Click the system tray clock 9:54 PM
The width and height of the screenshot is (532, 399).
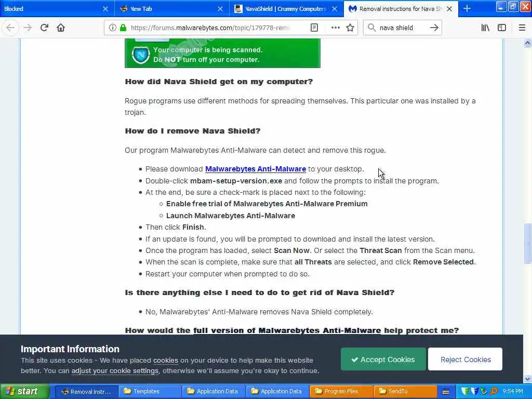coord(513,392)
